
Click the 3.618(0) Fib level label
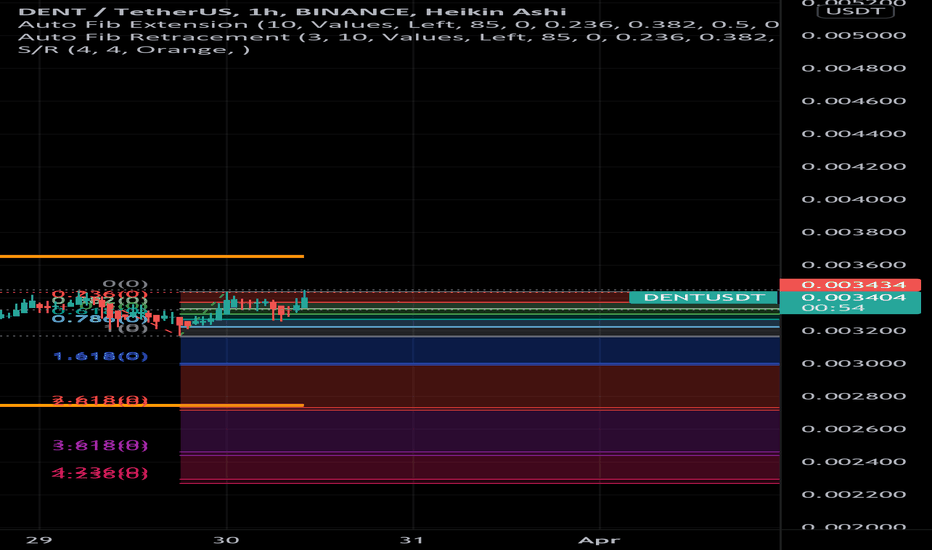(100, 445)
